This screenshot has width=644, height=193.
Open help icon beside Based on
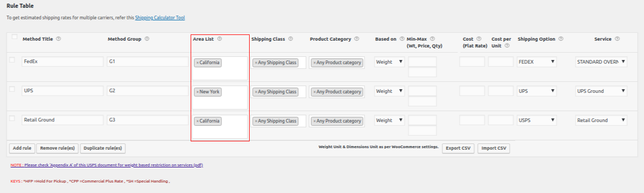tap(402, 39)
